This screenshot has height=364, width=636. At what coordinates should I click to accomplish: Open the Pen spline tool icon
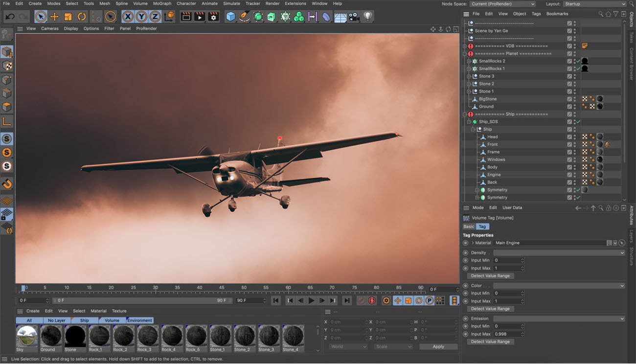pos(244,16)
